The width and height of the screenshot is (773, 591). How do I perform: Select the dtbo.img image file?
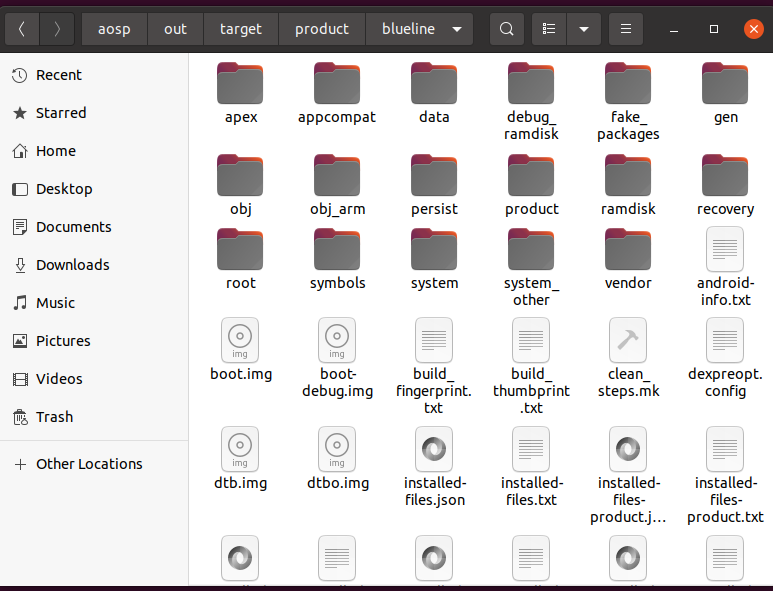tap(337, 448)
